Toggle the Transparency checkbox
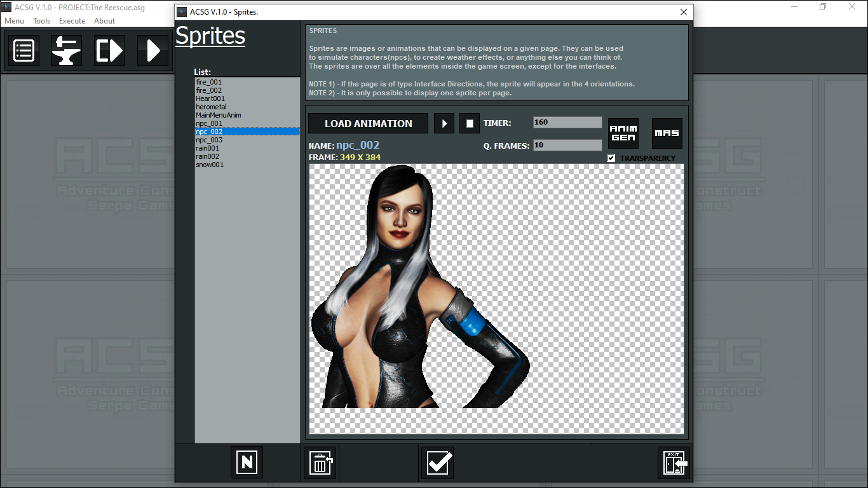 coord(611,158)
